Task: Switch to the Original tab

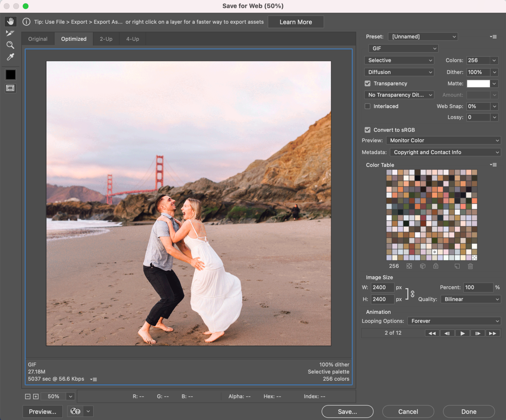Action: point(38,39)
